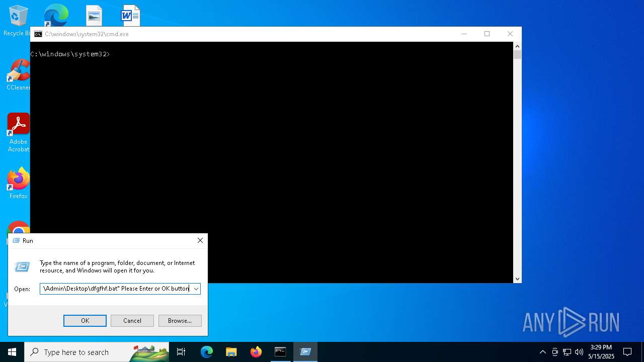Close the Run dialog with X
Image resolution: width=644 pixels, height=362 pixels.
200,241
